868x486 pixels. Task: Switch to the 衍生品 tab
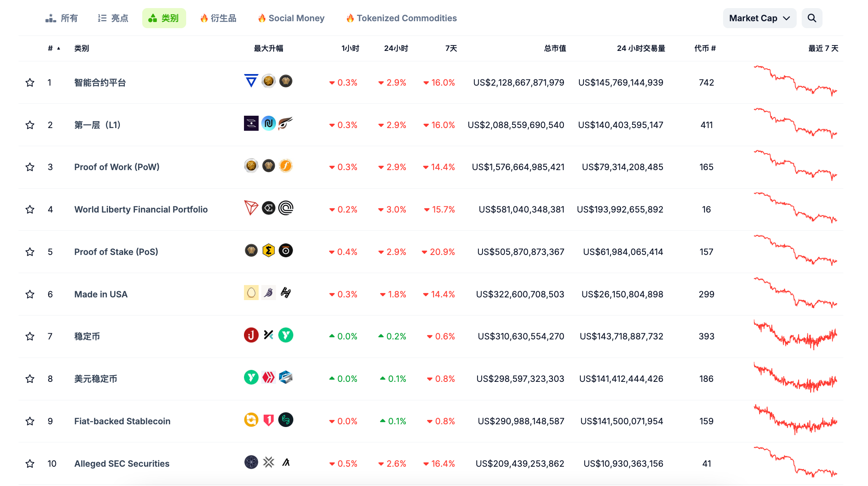[218, 18]
